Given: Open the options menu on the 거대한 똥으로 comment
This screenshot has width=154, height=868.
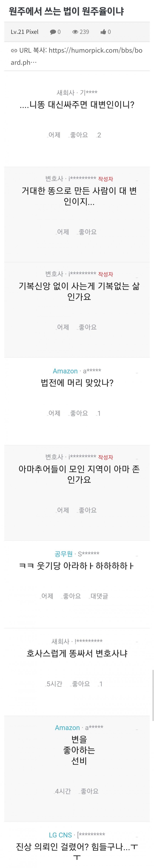Looking at the screenshot, I should [x=137, y=181].
